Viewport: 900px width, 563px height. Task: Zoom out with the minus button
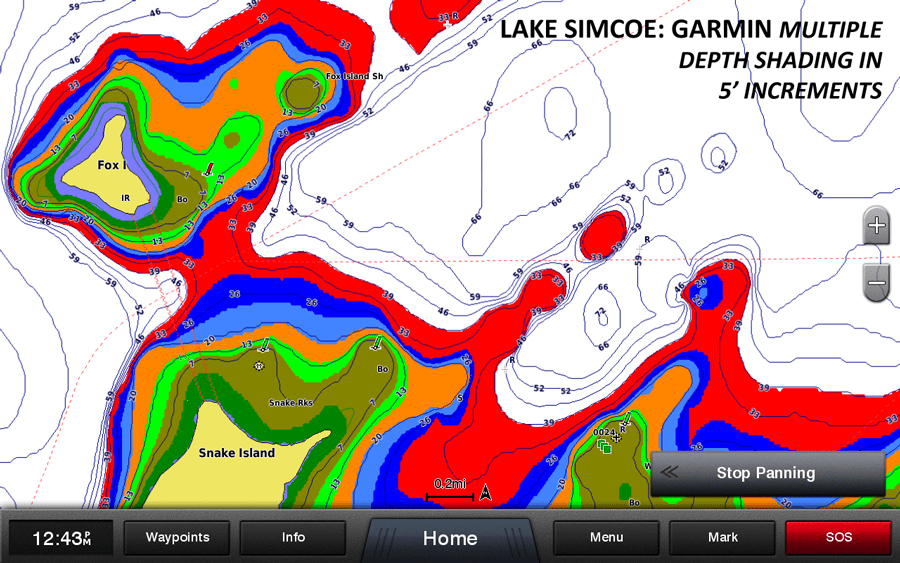click(876, 282)
